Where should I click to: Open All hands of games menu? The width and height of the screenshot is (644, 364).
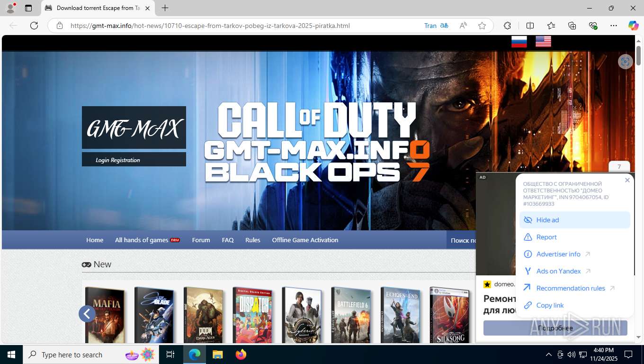point(147,240)
